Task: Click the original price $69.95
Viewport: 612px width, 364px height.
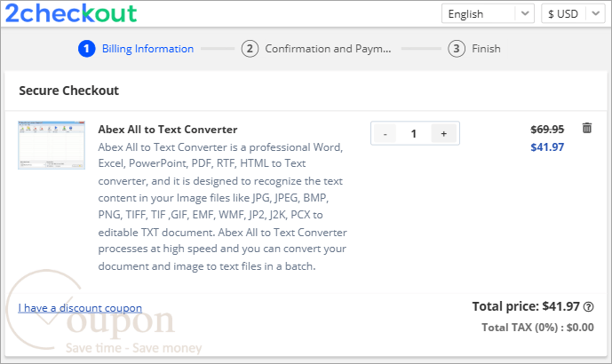Action: pyautogui.click(x=547, y=129)
